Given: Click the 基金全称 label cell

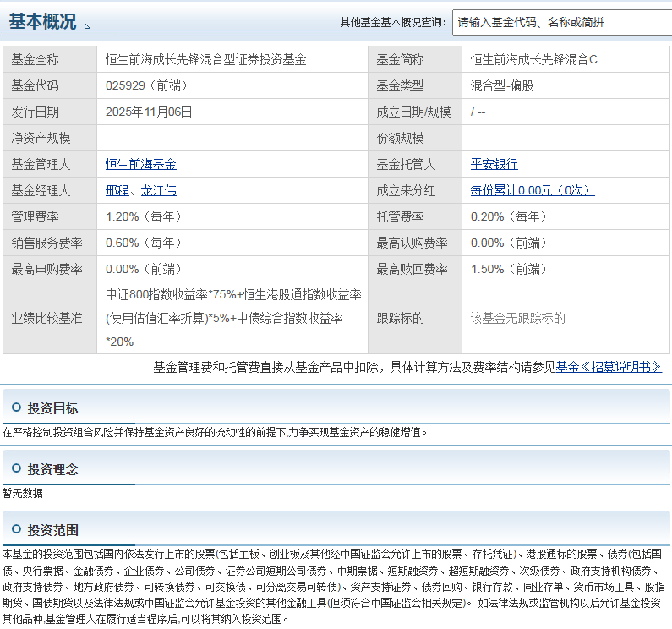Looking at the screenshot, I should tap(50, 59).
